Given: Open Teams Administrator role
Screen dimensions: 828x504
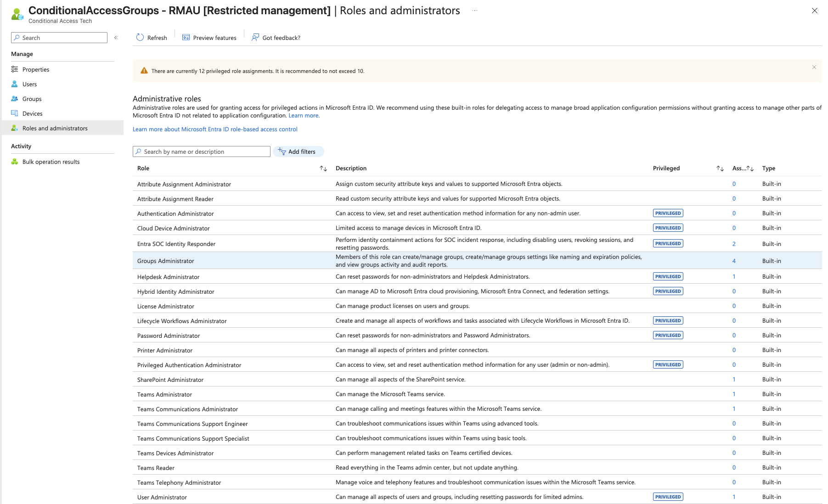Looking at the screenshot, I should click(x=164, y=394).
